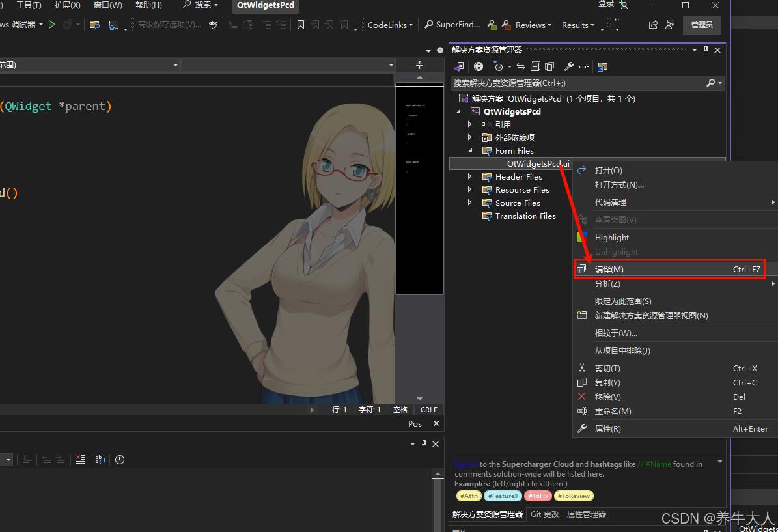Select 编译(M) in context menu

click(669, 269)
